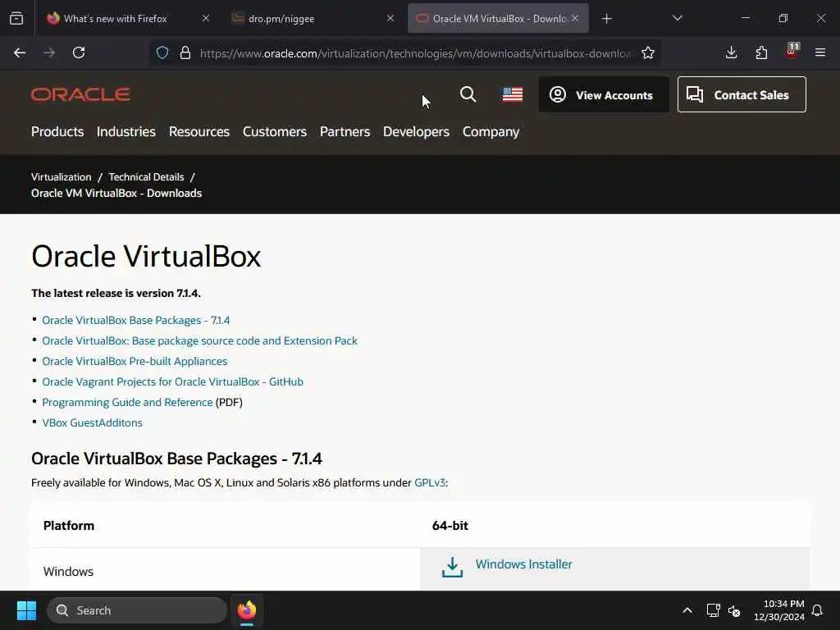
Task: Close What's new with Firefox tab
Action: coord(206,18)
